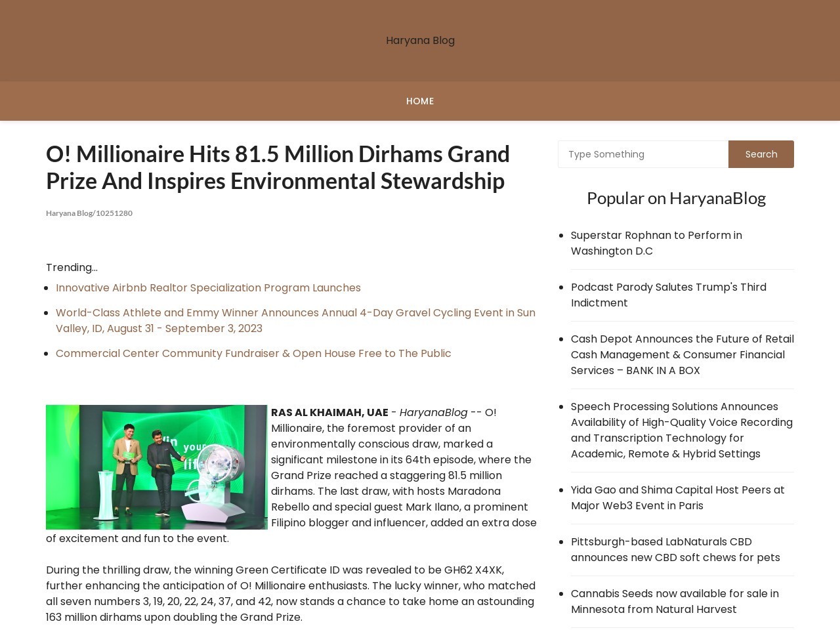The height and width of the screenshot is (630, 840).
Task: Open Yida Gao and Shima Capital article
Action: [677, 497]
